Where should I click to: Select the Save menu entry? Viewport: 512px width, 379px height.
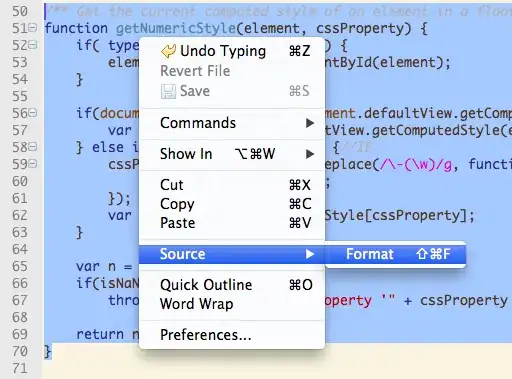pos(232,91)
